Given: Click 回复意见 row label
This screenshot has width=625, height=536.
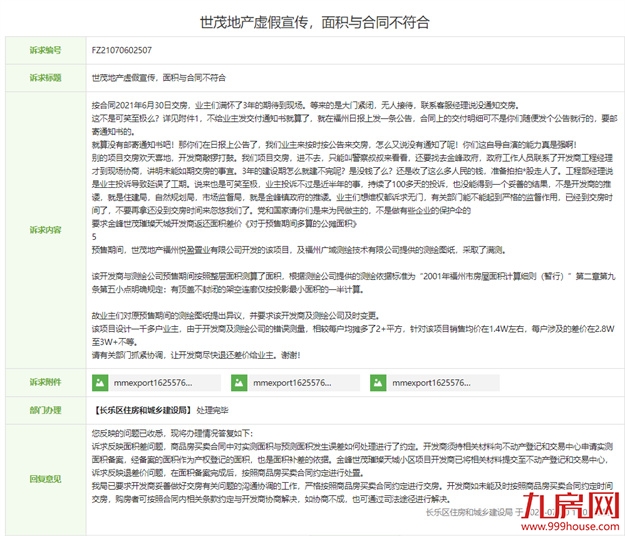Looking at the screenshot, I should click(x=45, y=479).
